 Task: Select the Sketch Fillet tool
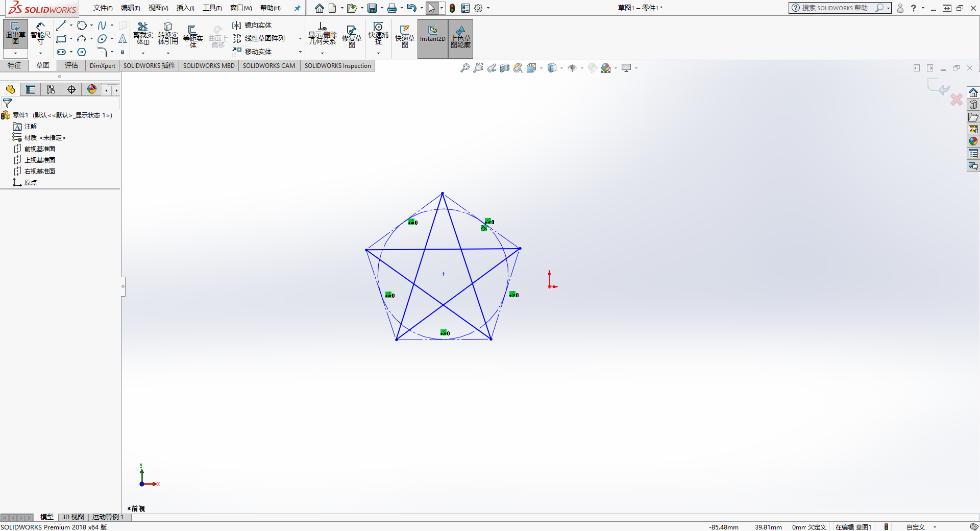click(x=102, y=52)
